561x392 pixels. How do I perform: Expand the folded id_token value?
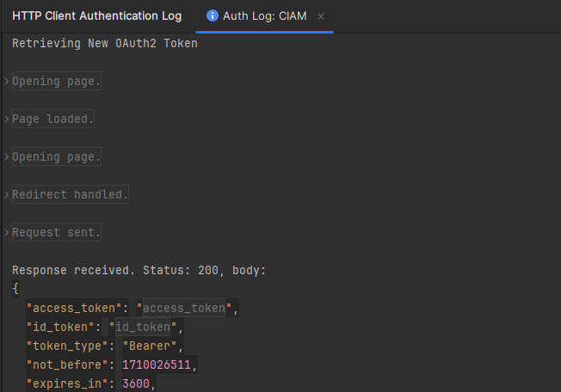pos(142,327)
